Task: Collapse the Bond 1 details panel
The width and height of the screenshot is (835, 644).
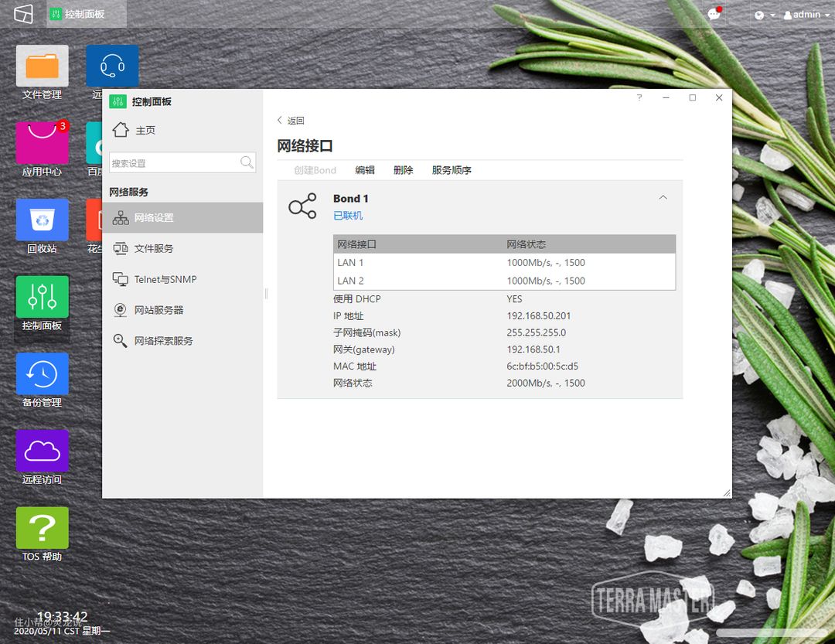Action: (x=663, y=198)
